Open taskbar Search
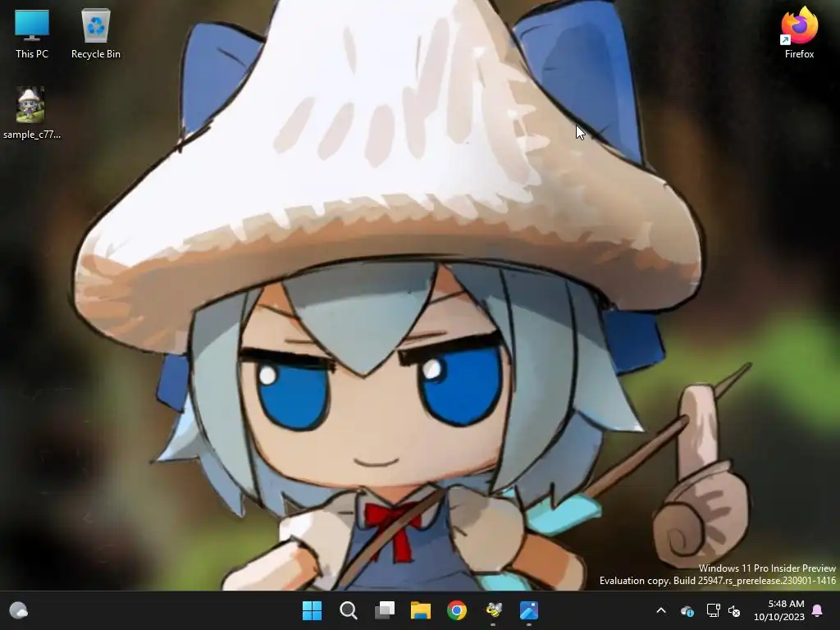 coord(348,610)
